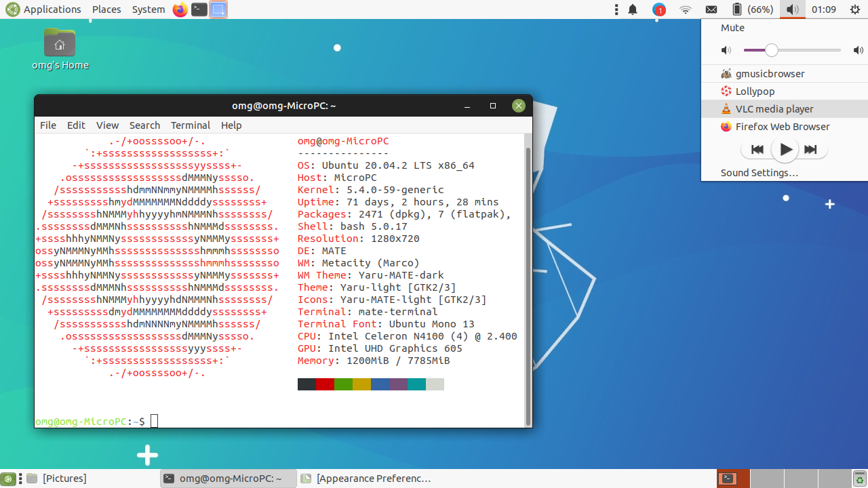Click the '5.4.0-59-generic' kernel text
This screenshot has width=868, height=488.
(x=395, y=190)
